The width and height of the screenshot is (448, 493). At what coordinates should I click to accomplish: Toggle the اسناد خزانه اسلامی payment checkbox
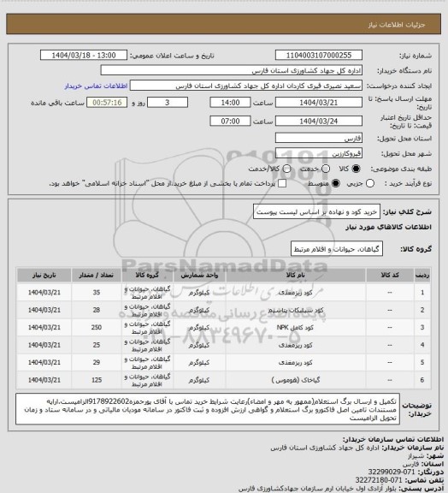point(282,183)
